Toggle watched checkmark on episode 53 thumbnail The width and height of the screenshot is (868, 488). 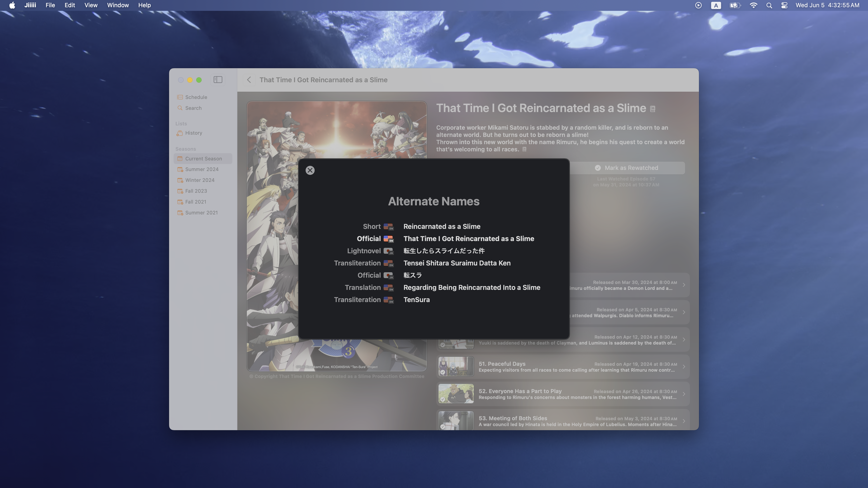[x=443, y=426]
